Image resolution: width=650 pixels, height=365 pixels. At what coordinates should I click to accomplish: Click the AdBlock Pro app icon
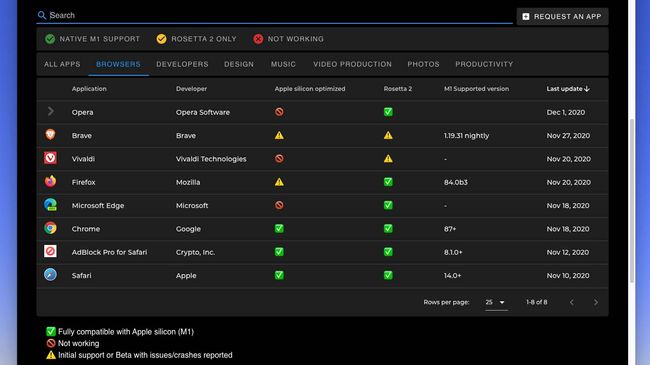pos(50,251)
